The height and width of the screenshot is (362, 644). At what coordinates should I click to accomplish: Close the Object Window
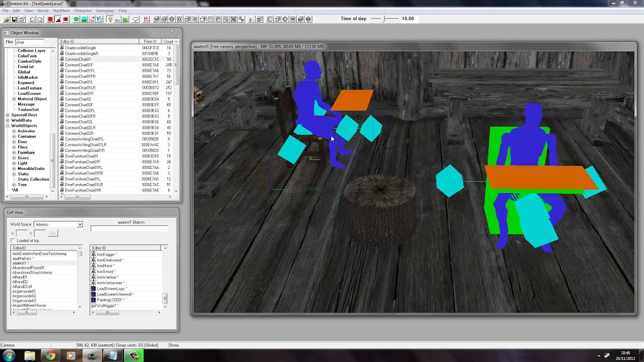(x=172, y=32)
